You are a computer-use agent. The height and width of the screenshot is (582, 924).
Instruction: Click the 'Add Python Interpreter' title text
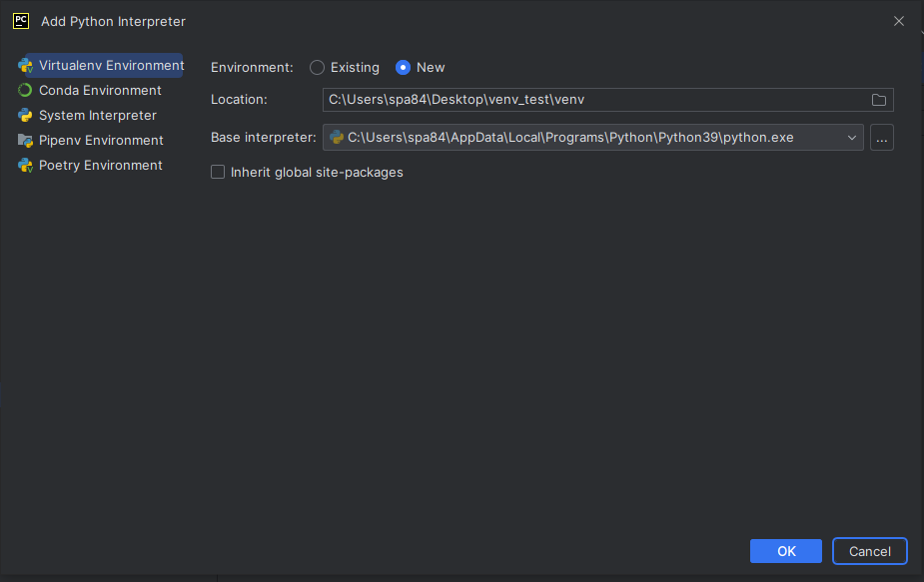click(x=113, y=22)
